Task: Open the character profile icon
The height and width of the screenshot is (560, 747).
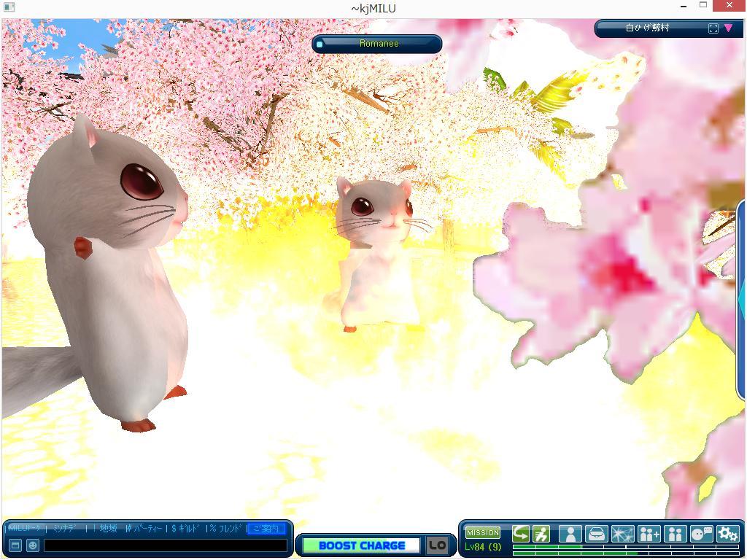Action: (x=570, y=534)
